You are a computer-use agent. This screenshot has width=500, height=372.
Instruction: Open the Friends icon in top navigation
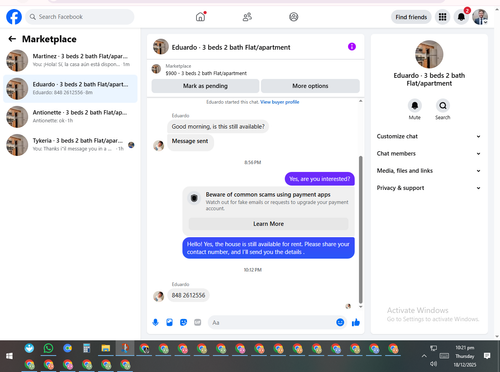247,17
